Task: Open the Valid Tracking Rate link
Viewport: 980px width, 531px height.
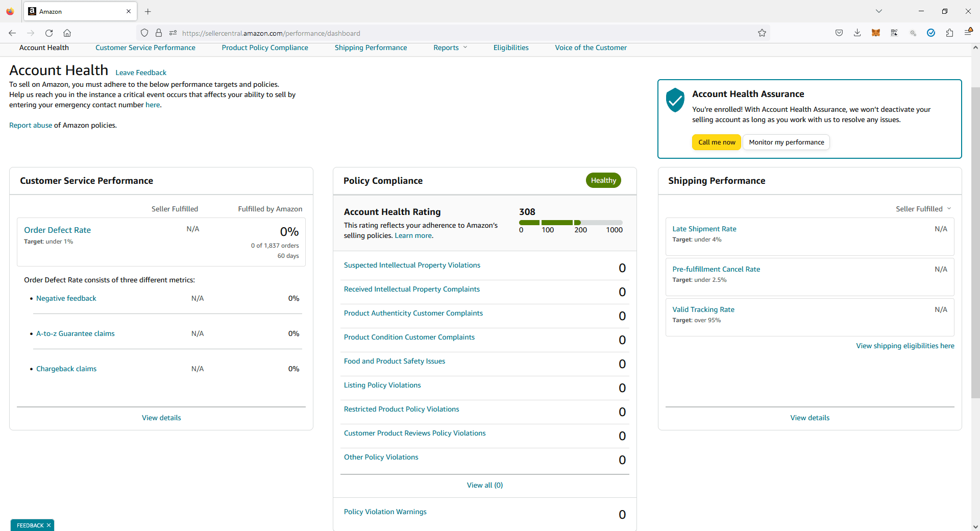Action: click(703, 309)
